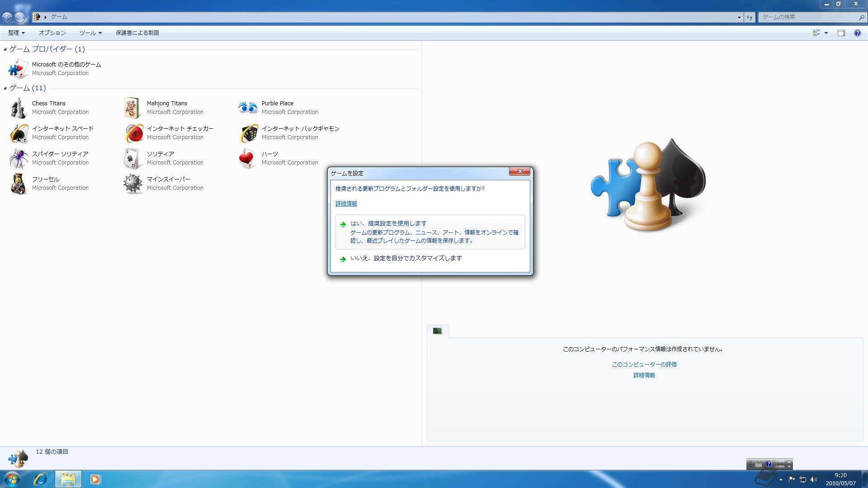
Task: Open view options dropdown arrow
Action: tap(826, 33)
